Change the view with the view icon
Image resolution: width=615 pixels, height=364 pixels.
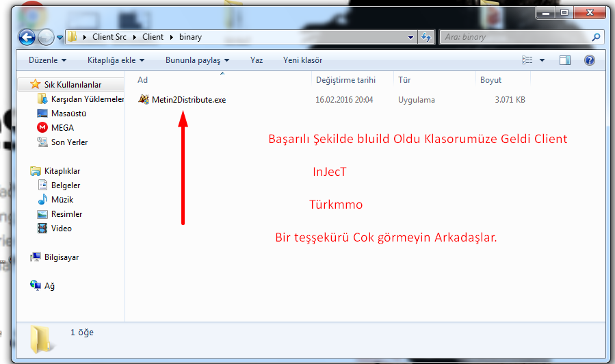click(527, 60)
